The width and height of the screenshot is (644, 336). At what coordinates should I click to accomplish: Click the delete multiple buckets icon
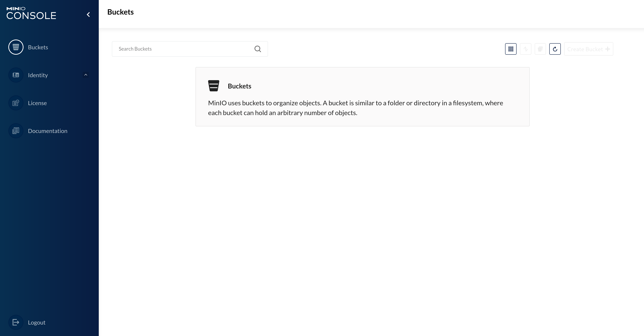[540, 49]
